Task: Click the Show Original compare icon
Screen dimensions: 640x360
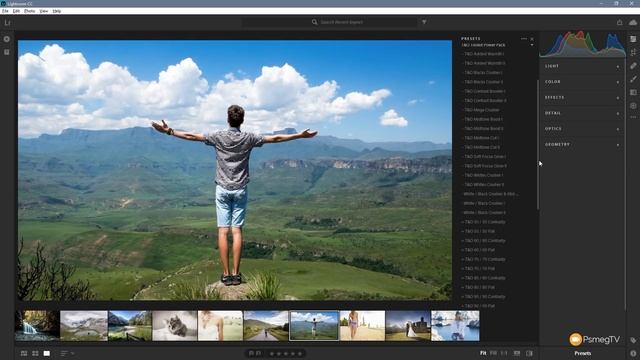Action: (530, 353)
